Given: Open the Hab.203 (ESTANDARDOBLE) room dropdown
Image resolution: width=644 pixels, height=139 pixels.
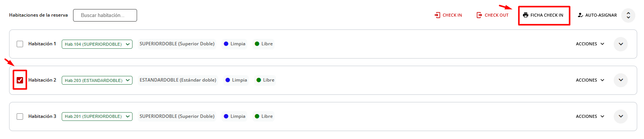Looking at the screenshot, I should [97, 80].
